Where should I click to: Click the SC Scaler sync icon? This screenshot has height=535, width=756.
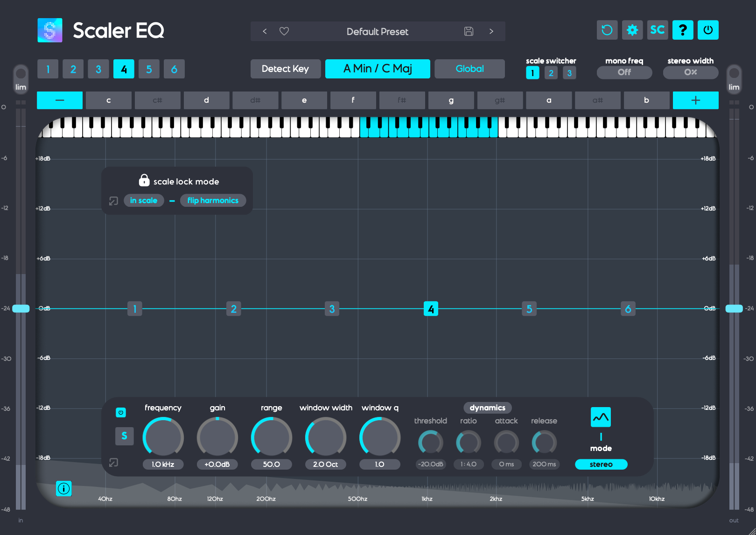coord(658,30)
